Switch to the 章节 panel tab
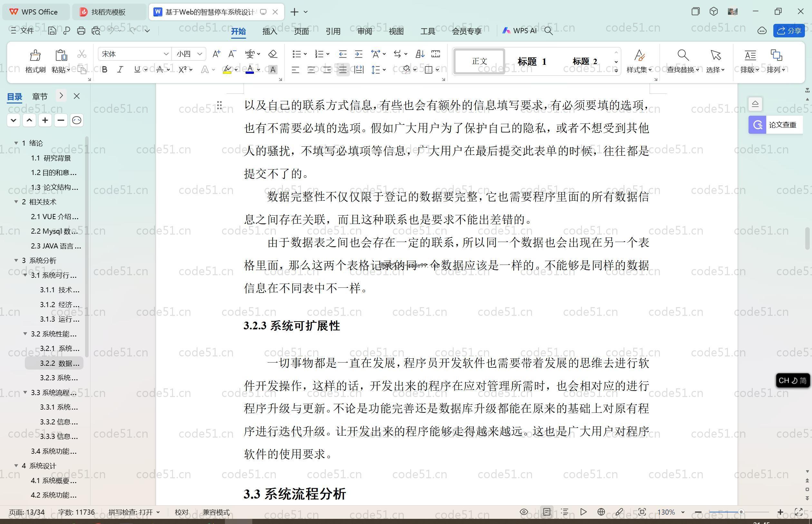The image size is (812, 524). [40, 96]
